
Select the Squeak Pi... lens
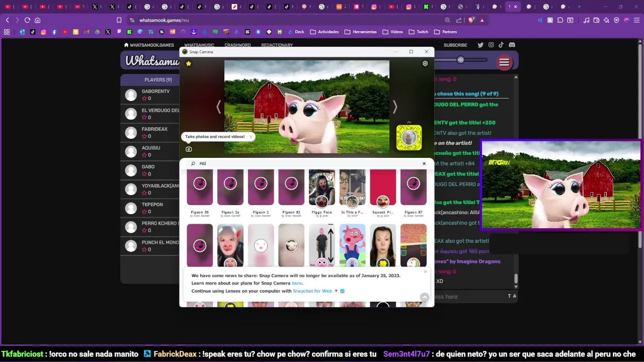[x=383, y=193]
